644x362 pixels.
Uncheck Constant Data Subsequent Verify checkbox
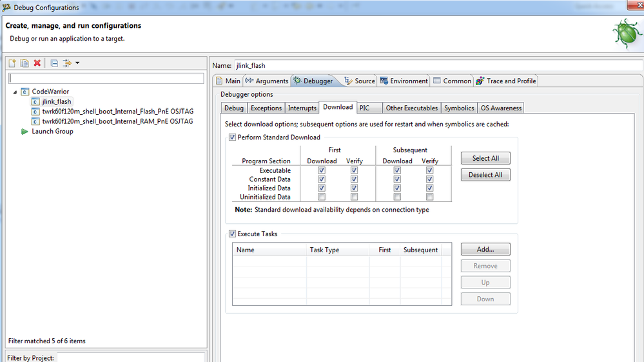pyautogui.click(x=429, y=179)
